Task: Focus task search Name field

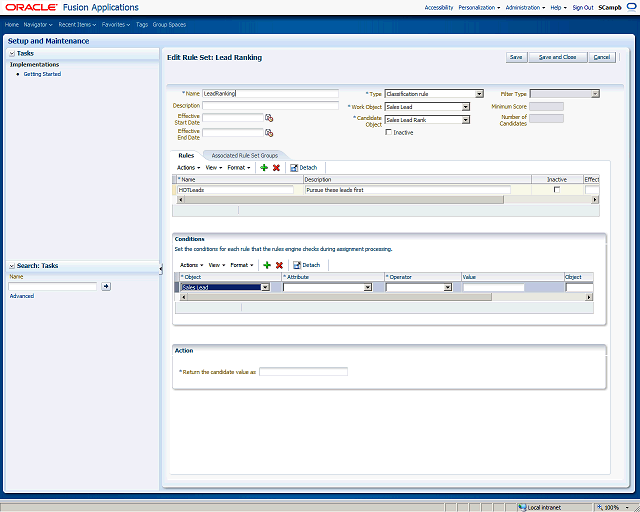Action: [x=53, y=286]
